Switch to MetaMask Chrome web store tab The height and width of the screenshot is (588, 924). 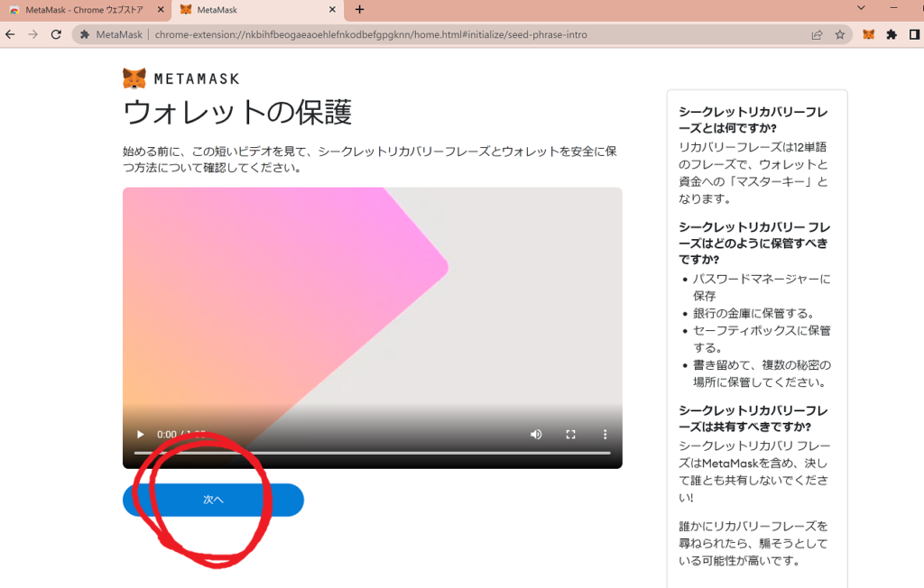84,10
